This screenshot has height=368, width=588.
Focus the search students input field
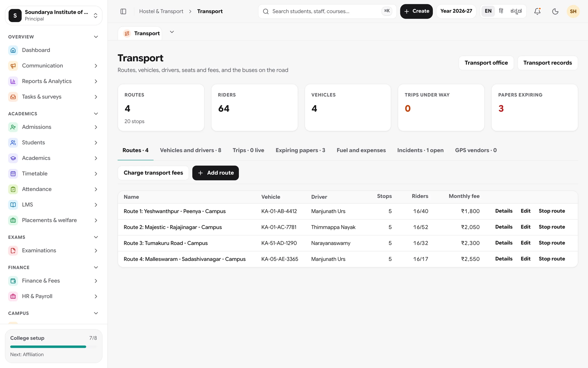[x=327, y=11]
